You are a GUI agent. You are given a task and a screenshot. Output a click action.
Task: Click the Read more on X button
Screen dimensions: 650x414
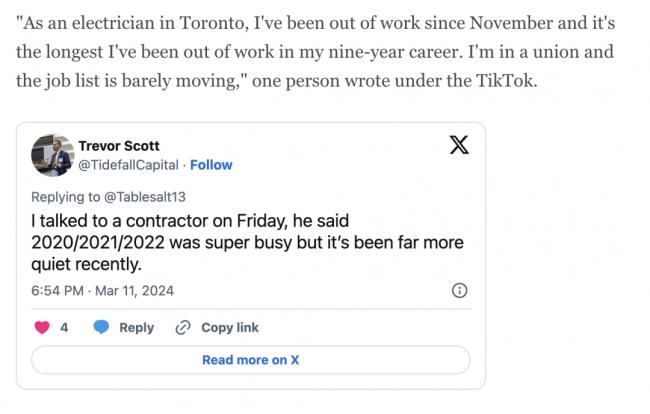250,360
